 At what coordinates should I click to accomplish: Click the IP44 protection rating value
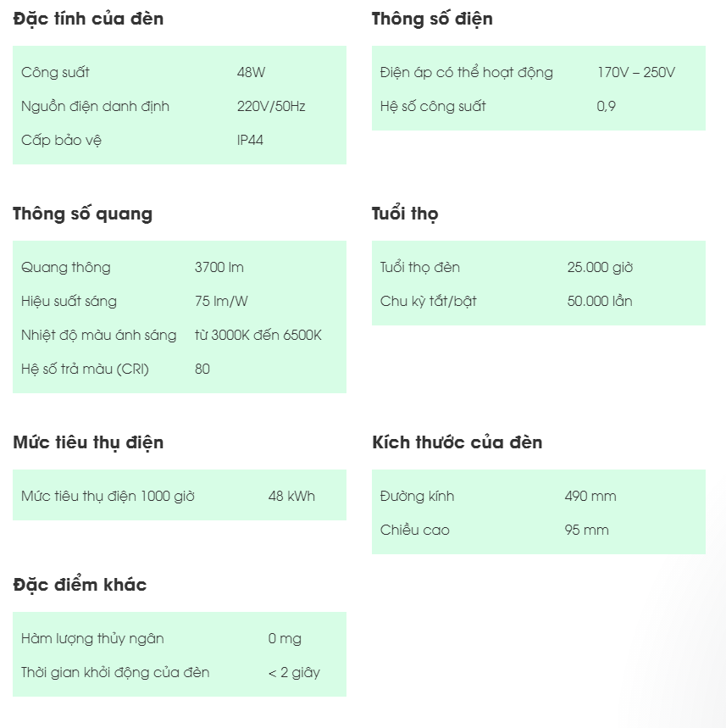[250, 140]
